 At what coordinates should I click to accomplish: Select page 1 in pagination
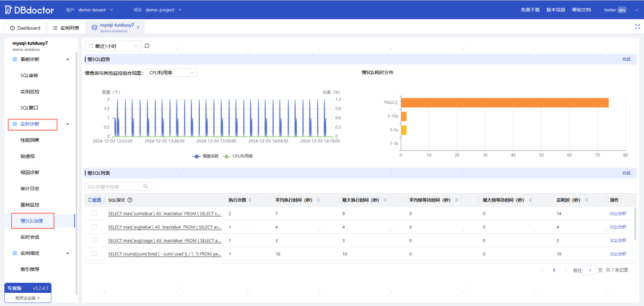(x=554, y=270)
